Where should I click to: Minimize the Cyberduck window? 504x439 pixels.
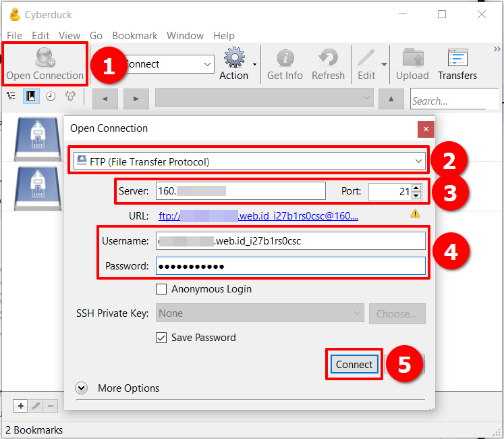[403, 14]
